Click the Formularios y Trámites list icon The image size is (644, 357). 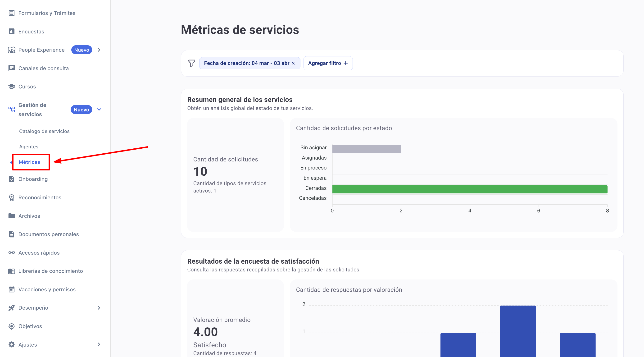click(x=12, y=13)
